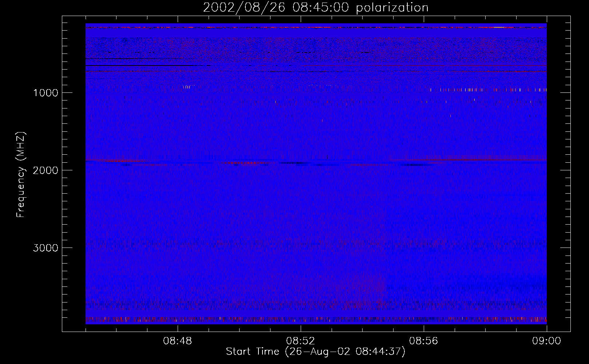This screenshot has height=364, width=589.
Task: Click the 2000 frequency tick label
Action: (x=46, y=170)
